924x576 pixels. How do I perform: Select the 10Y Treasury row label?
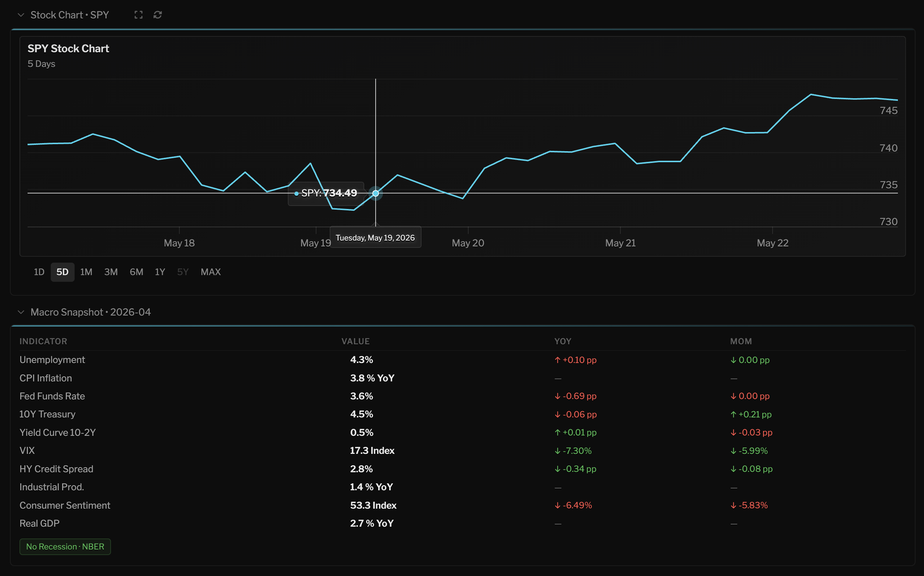coord(47,414)
